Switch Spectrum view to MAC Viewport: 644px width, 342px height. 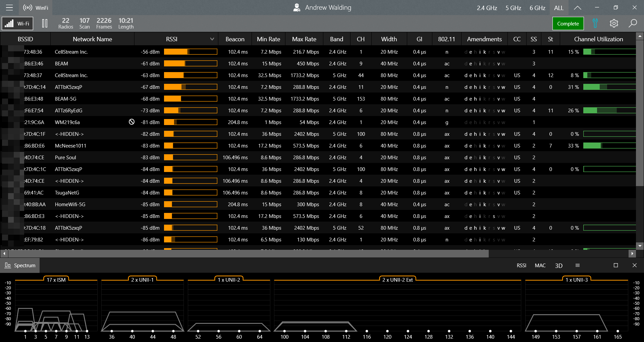pyautogui.click(x=540, y=265)
